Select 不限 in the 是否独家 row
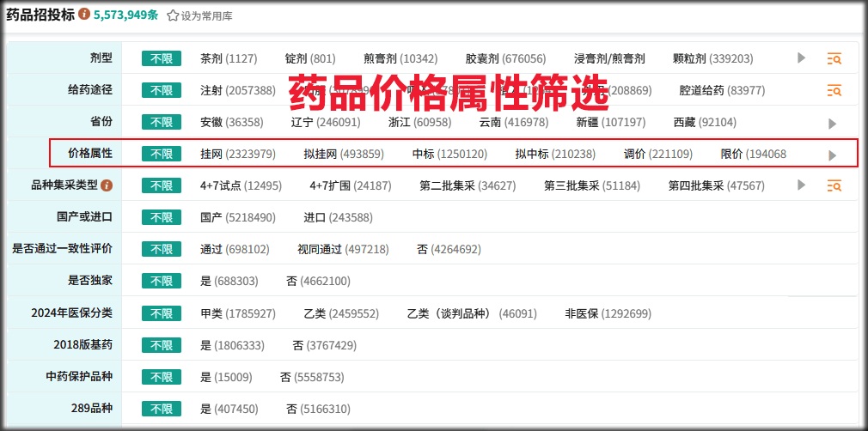 coord(162,281)
